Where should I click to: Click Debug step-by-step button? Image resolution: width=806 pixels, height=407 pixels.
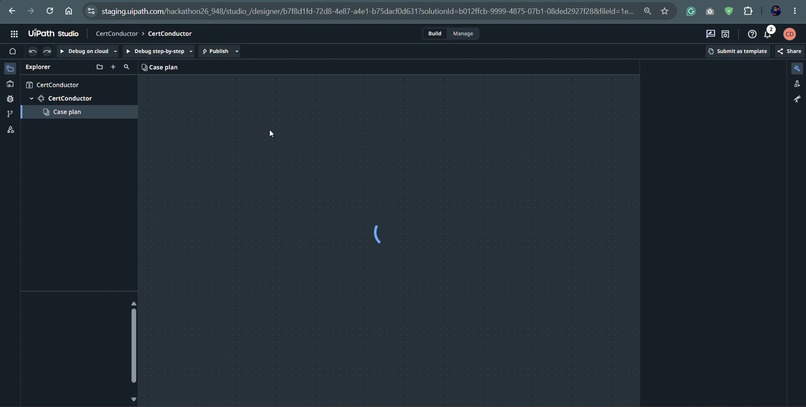point(155,51)
